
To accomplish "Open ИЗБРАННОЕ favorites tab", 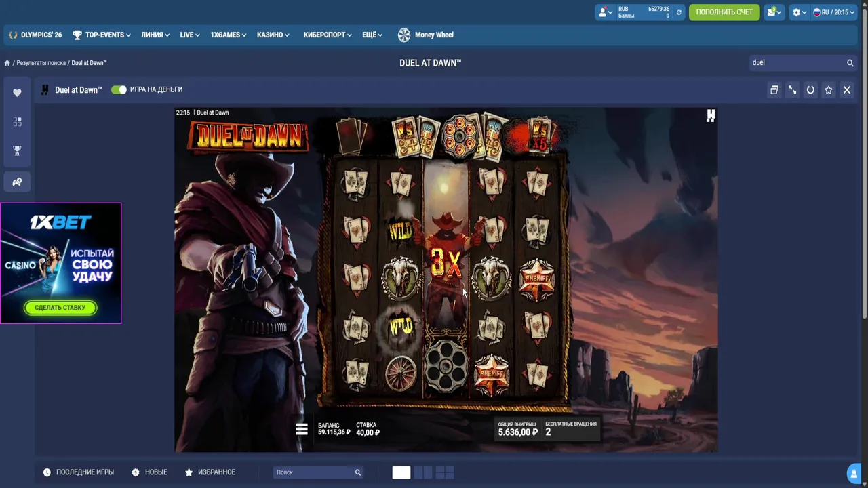I will pyautogui.click(x=210, y=472).
